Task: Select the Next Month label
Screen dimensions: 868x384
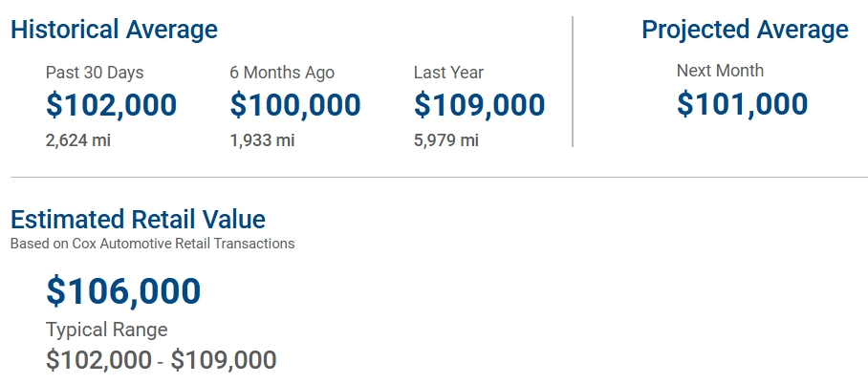Action: (x=720, y=71)
